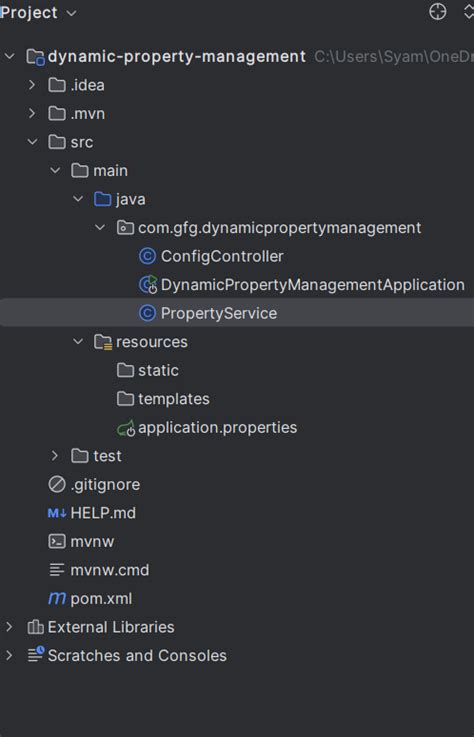The height and width of the screenshot is (737, 474).
Task: Expand External Libraries node
Action: point(9,627)
